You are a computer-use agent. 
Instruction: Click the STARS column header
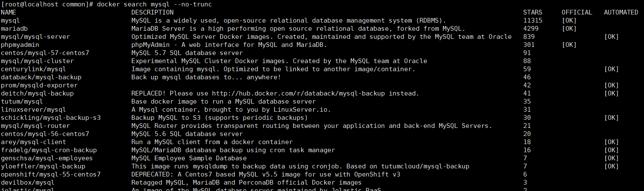533,12
